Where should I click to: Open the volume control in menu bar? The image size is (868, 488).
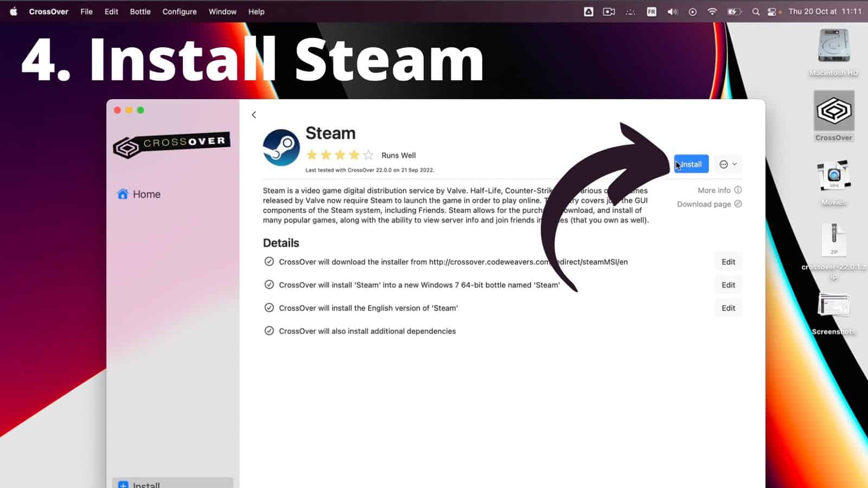point(673,11)
